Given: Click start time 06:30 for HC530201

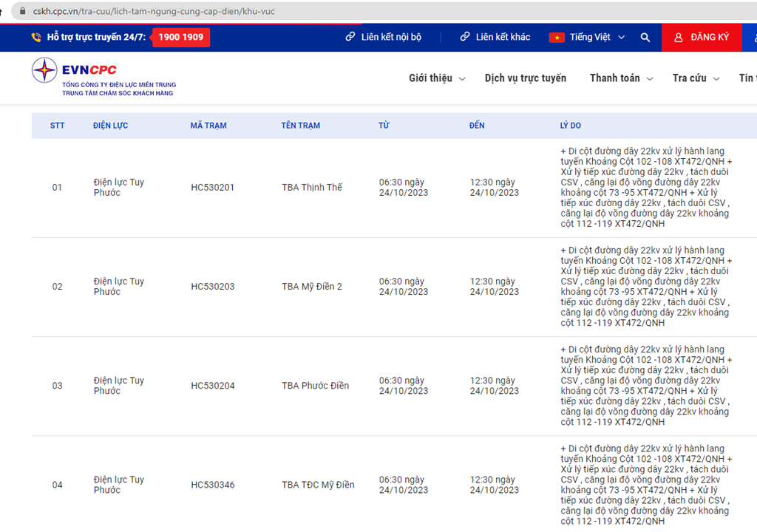Looking at the screenshot, I should (403, 188).
